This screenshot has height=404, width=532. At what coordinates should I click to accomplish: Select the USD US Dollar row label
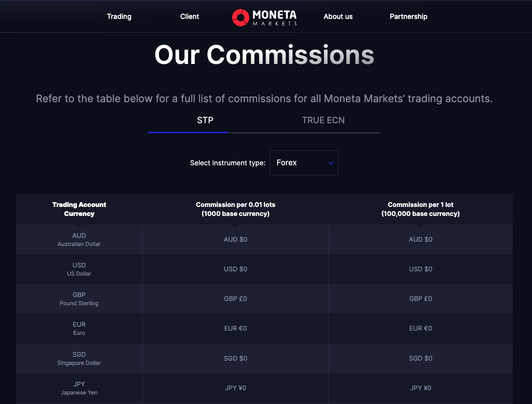pos(79,269)
